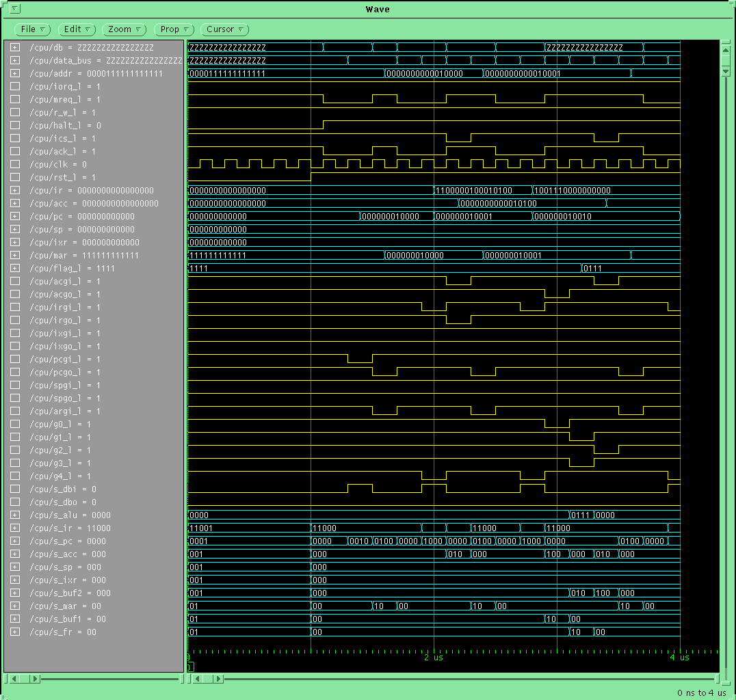The width and height of the screenshot is (736, 700).
Task: Click the 0 ns to 4 us status text
Action: [x=701, y=693]
